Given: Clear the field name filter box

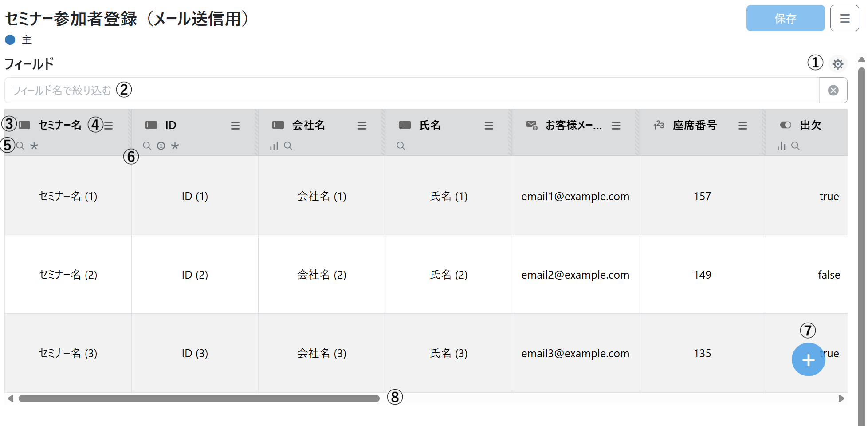Looking at the screenshot, I should click(833, 91).
